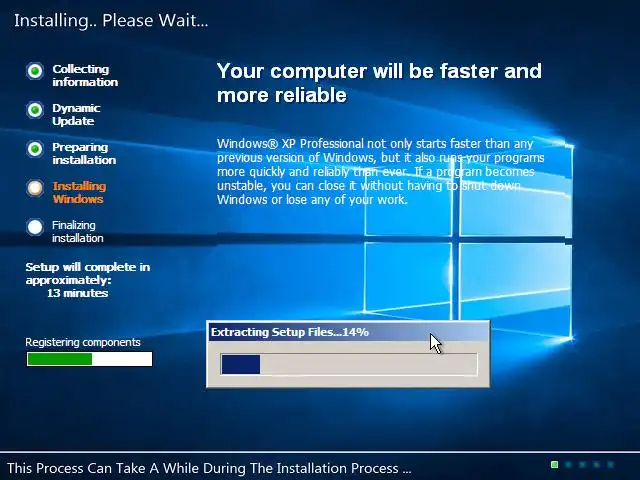
Task: Click the '13 minutes' remaining time text
Action: coord(78,293)
